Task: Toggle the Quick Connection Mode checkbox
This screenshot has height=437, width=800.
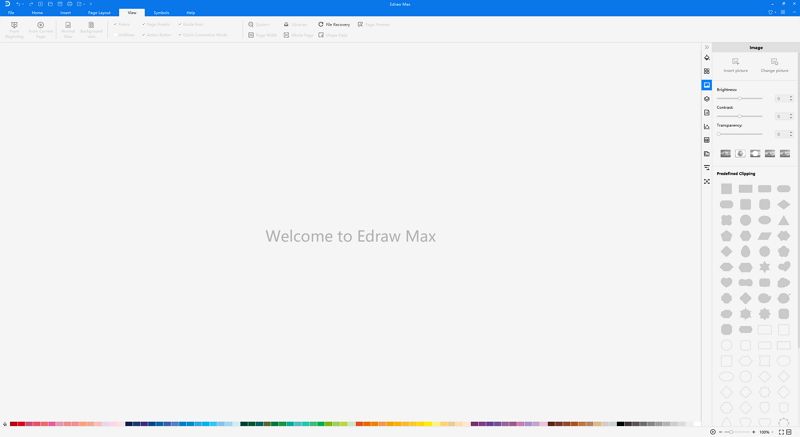Action: (180, 35)
